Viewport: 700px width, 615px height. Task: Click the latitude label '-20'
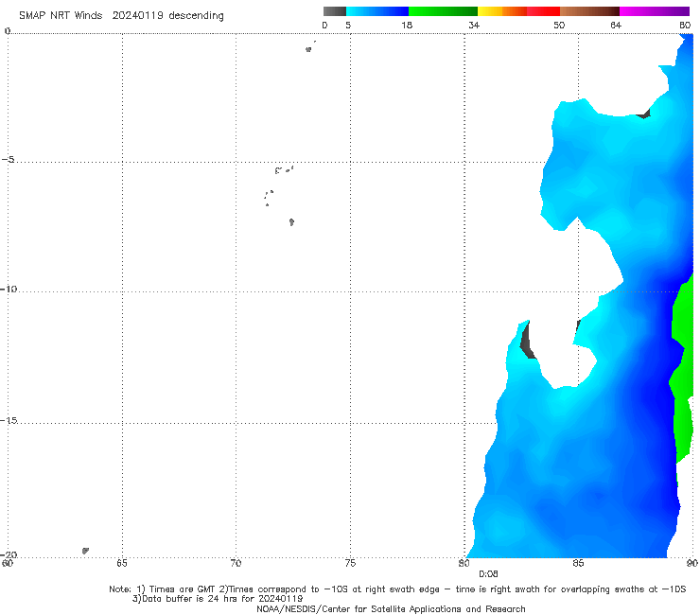[9, 554]
